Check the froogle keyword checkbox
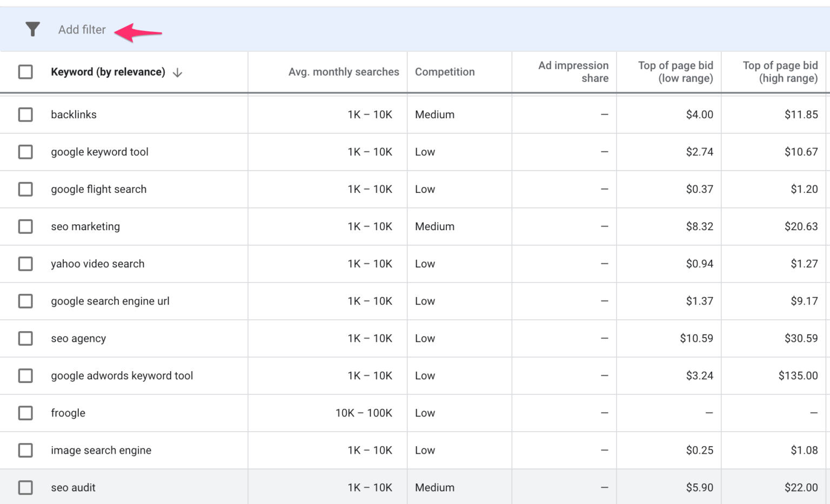 pos(25,413)
